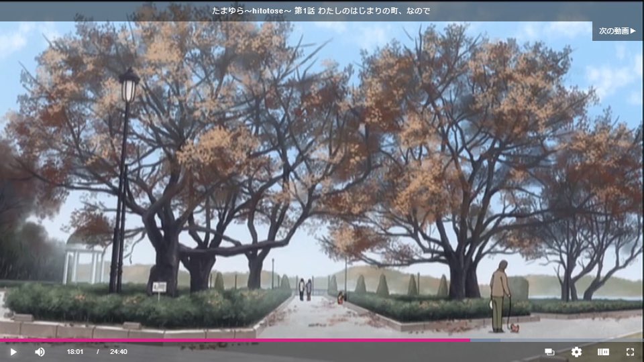Open the episode list panel icon

point(603,352)
